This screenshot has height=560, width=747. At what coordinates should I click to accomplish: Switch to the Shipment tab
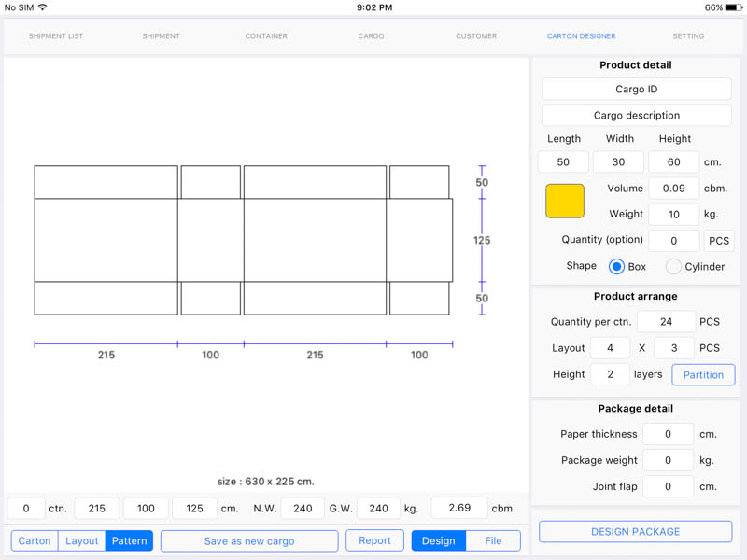(x=161, y=36)
